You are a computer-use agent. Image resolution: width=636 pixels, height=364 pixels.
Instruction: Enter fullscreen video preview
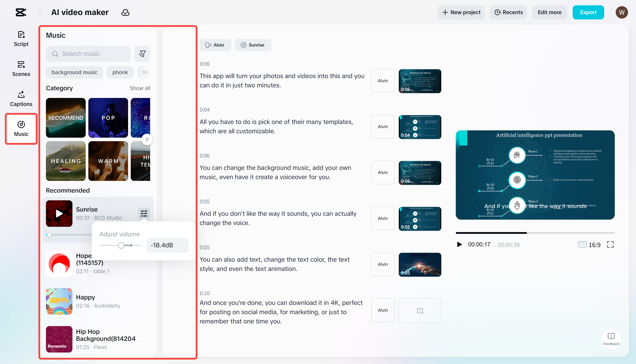[610, 244]
